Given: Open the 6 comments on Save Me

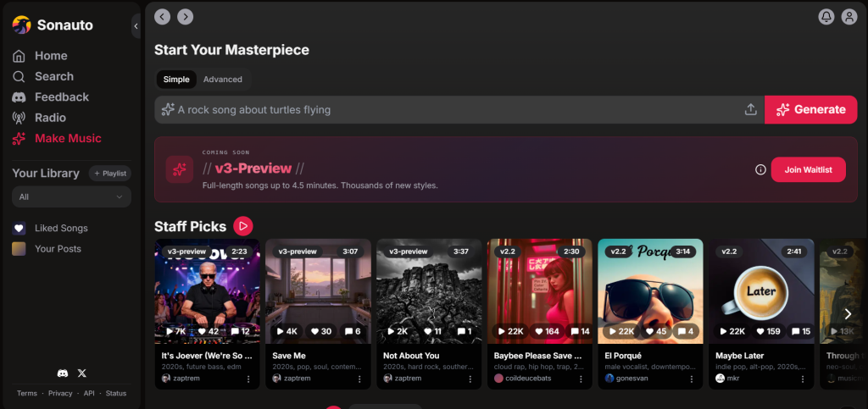Looking at the screenshot, I should [x=353, y=331].
